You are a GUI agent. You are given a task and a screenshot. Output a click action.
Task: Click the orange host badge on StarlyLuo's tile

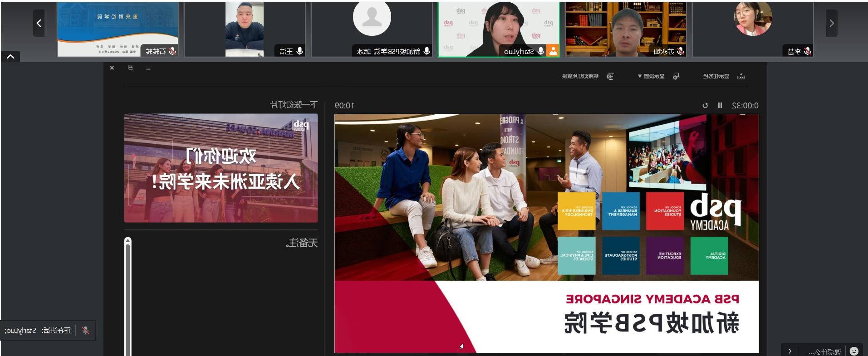(x=553, y=51)
